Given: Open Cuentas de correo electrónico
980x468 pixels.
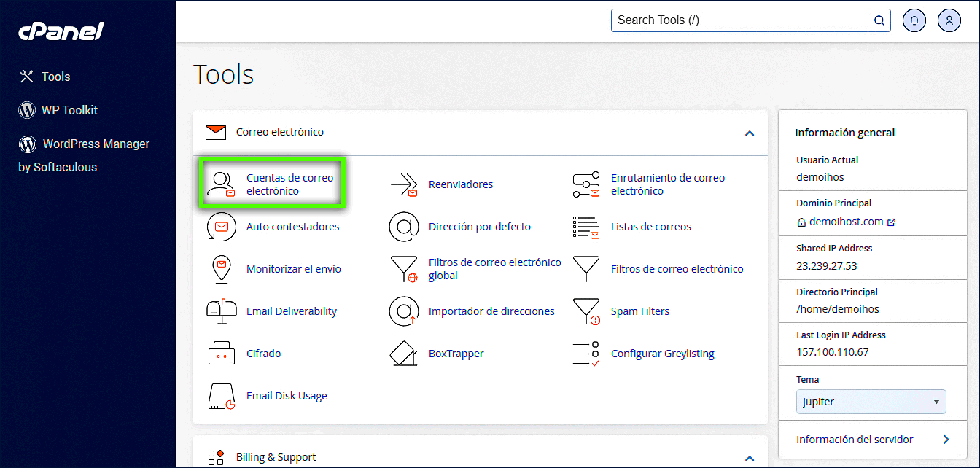Looking at the screenshot, I should tap(289, 184).
